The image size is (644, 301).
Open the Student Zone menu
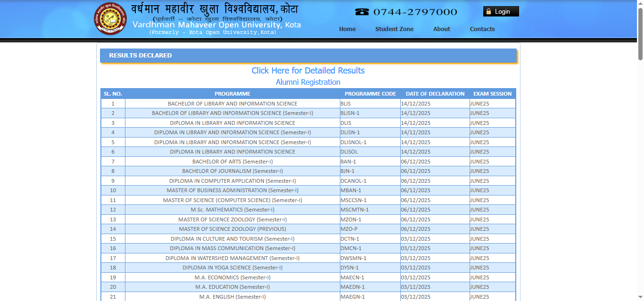click(394, 29)
